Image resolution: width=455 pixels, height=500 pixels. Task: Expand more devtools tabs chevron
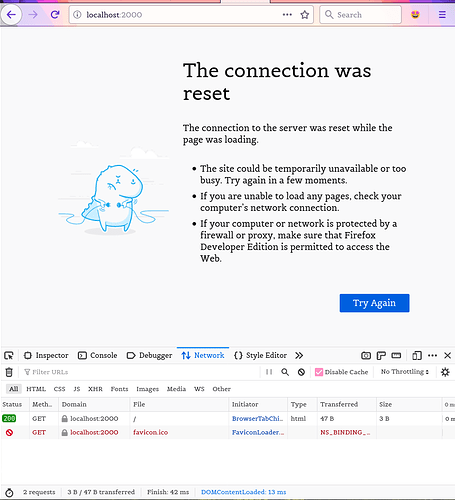click(x=299, y=356)
